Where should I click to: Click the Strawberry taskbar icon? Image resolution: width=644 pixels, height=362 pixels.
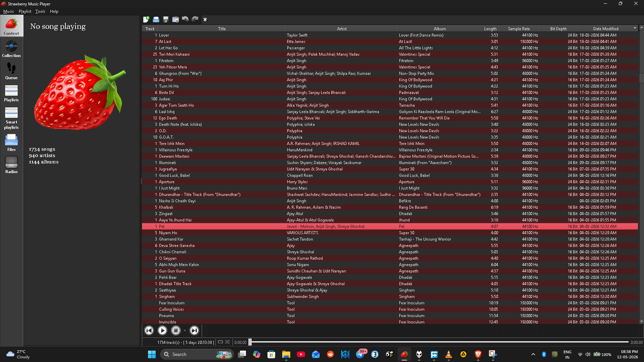(x=404, y=354)
